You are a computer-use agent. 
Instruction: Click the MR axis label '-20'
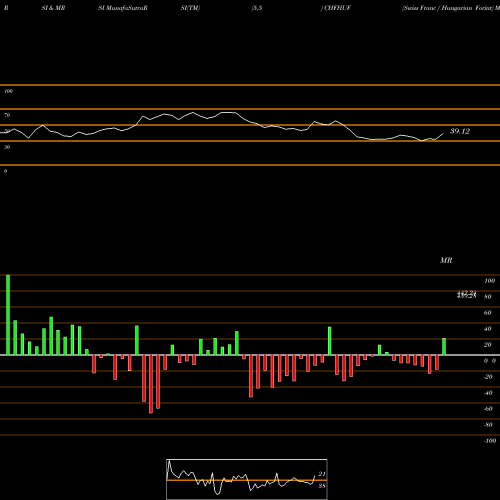click(x=488, y=377)
